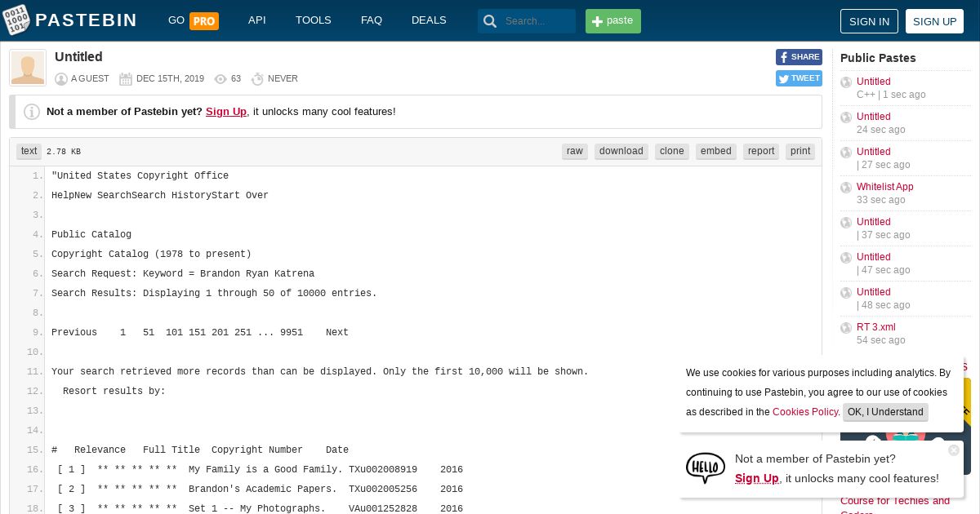
Task: Open the Whitelist App paste
Action: [x=884, y=187]
